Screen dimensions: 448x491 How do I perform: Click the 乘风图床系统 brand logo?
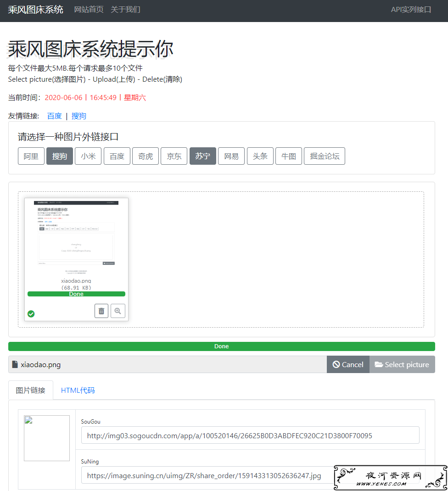[35, 9]
